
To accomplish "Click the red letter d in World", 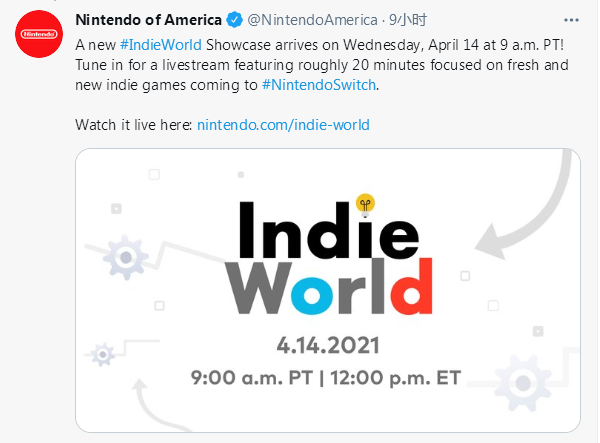I will click(x=411, y=286).
